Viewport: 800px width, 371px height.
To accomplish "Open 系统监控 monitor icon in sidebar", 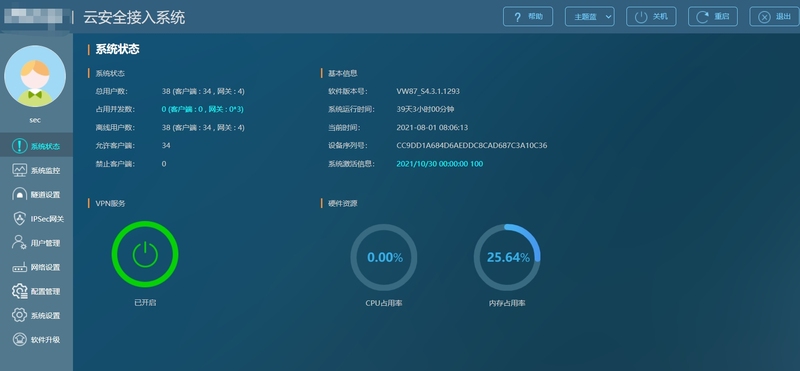I will coord(19,170).
